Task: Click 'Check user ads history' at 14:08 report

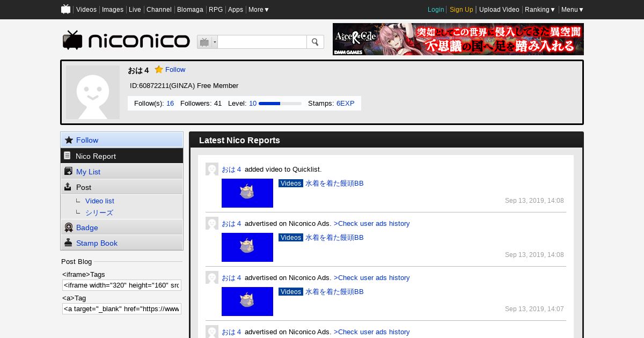Action: coord(372,223)
